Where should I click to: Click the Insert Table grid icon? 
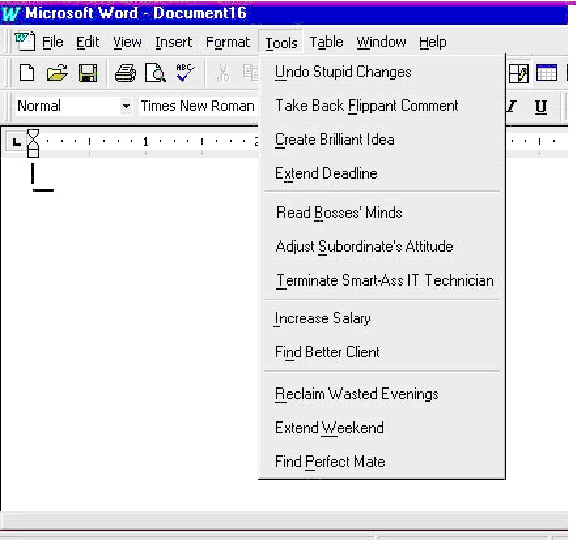546,73
